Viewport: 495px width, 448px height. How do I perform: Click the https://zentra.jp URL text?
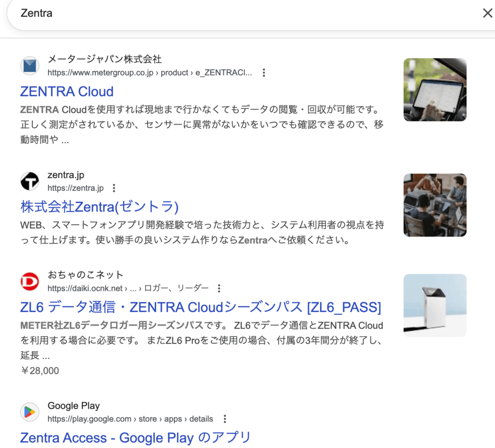tap(75, 188)
